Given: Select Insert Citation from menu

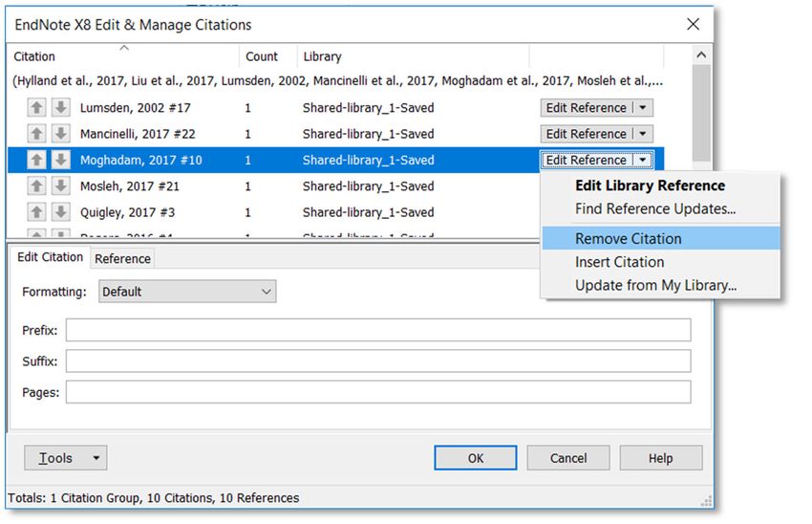Looking at the screenshot, I should point(660,262).
